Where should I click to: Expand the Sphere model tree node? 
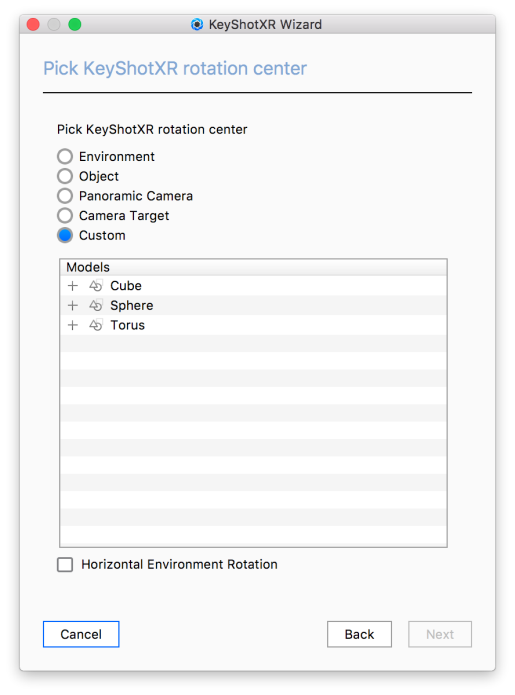pos(73,305)
